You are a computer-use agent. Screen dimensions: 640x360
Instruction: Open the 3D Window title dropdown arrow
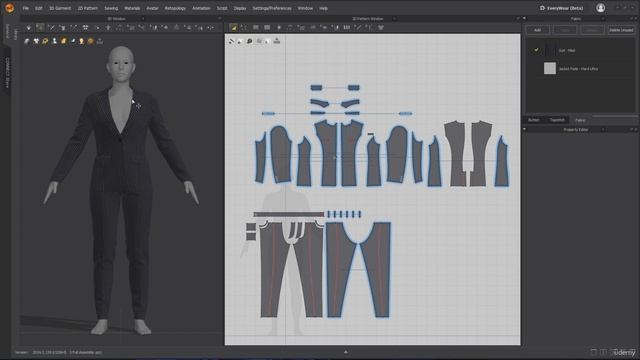pos(142,19)
